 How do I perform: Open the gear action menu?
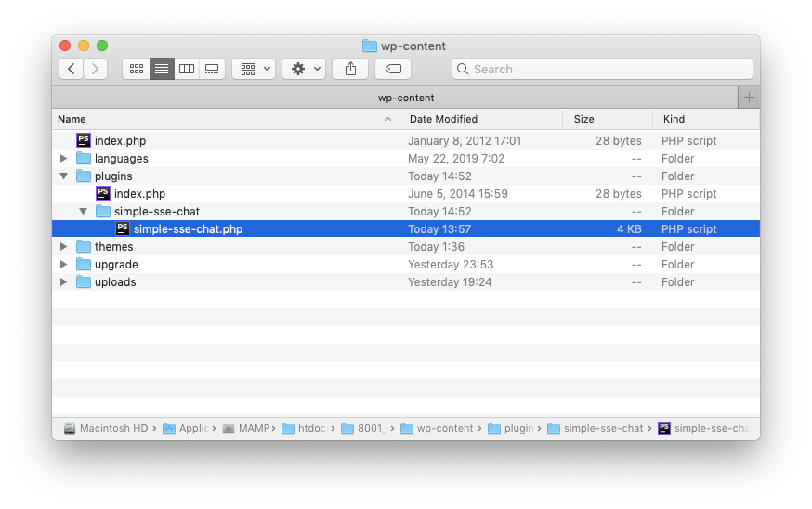click(x=304, y=69)
